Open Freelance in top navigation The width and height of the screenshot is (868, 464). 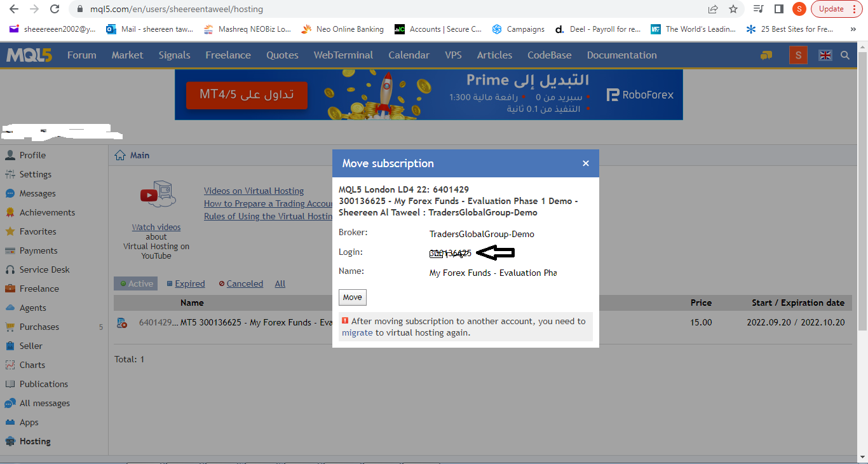pyautogui.click(x=228, y=55)
